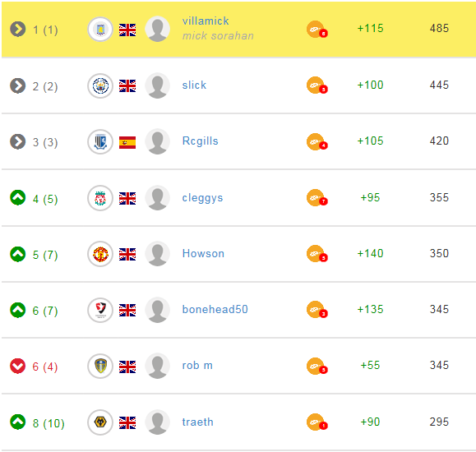Click the Liverpool crest in cleggys' row
Screen dimensions: 476x452
(x=100, y=198)
